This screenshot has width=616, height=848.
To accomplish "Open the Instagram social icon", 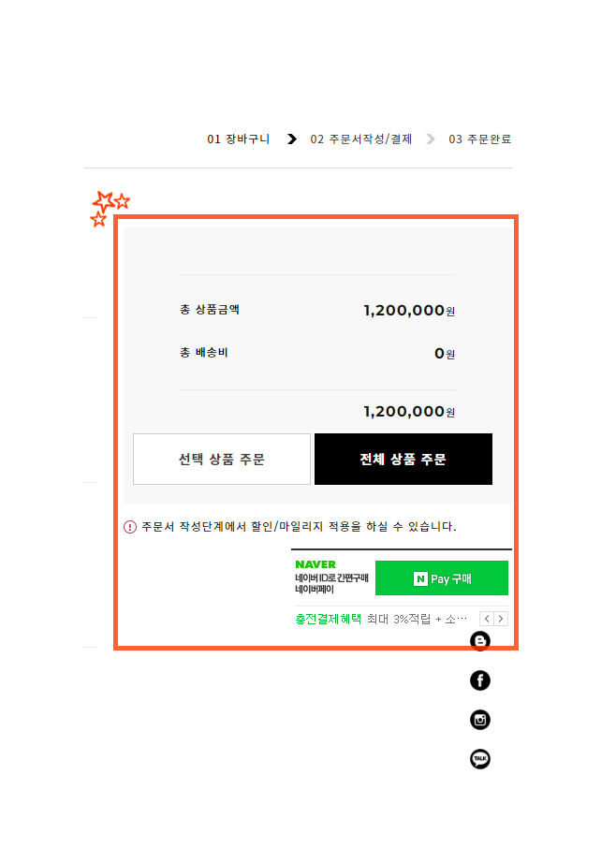I will [x=480, y=720].
